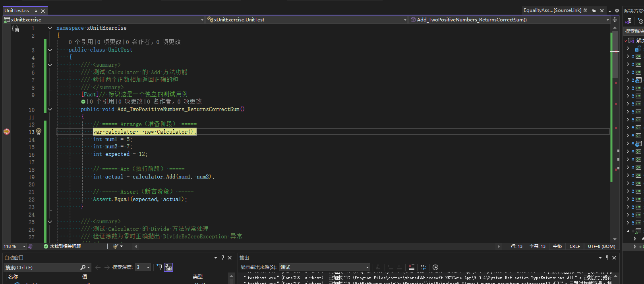644x284 pixels.
Task: Pin the Autos window panel
Action: (x=222, y=257)
